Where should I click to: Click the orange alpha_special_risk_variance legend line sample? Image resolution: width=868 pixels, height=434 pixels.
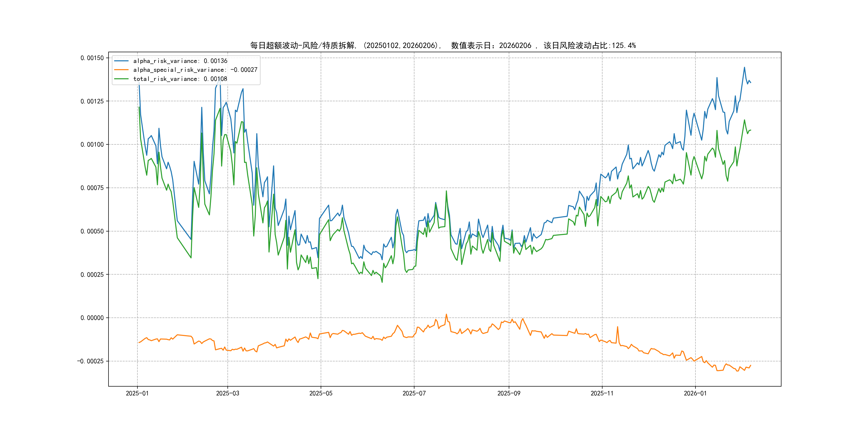[x=121, y=70]
